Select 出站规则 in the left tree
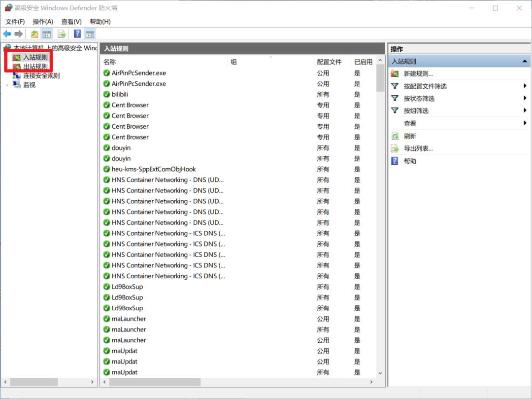 click(x=35, y=67)
